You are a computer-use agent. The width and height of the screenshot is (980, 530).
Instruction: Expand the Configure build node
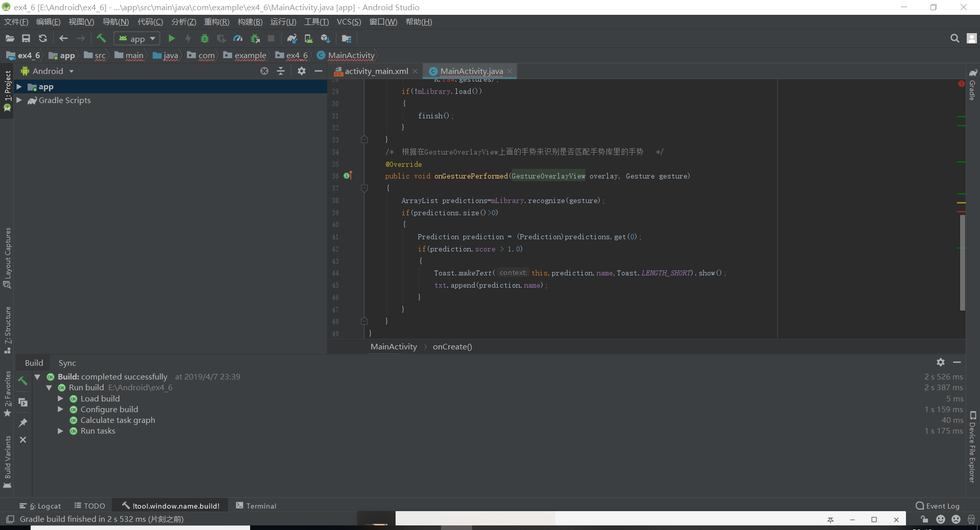tap(60, 409)
